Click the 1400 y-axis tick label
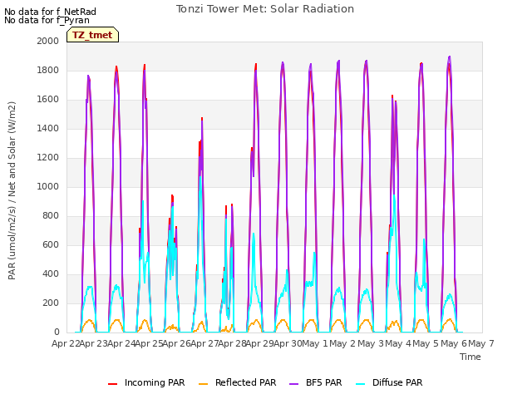Screen dimensions: 532x399 pyautogui.click(x=48, y=128)
